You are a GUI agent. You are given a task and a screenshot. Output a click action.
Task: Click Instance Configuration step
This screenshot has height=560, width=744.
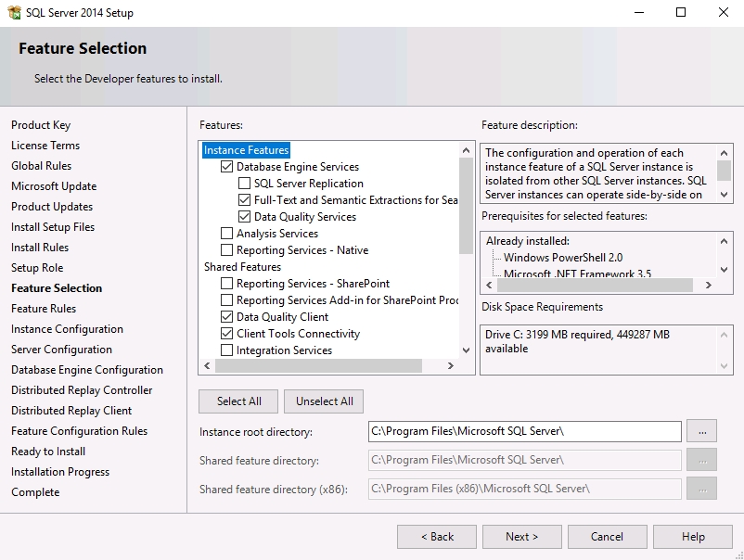(68, 328)
